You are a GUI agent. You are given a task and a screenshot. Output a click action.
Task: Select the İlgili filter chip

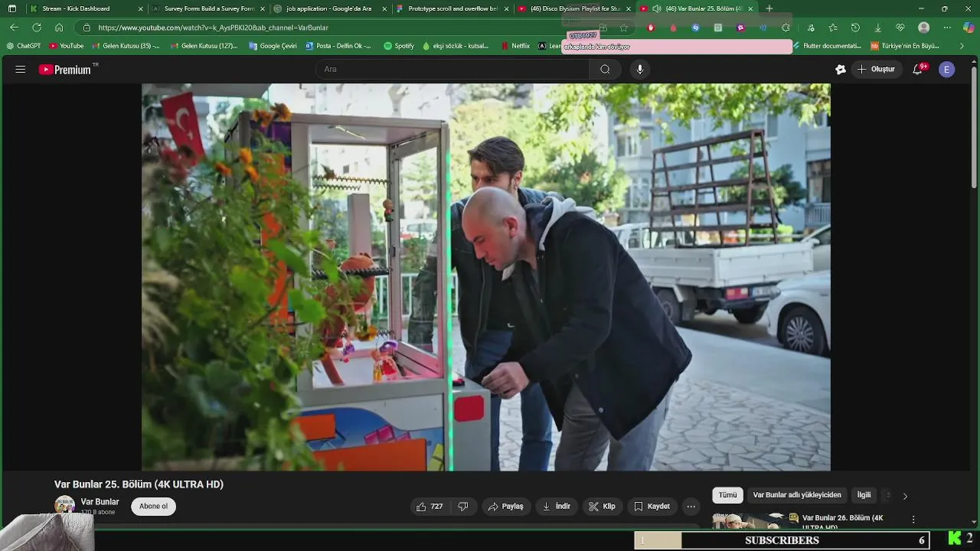[864, 495]
